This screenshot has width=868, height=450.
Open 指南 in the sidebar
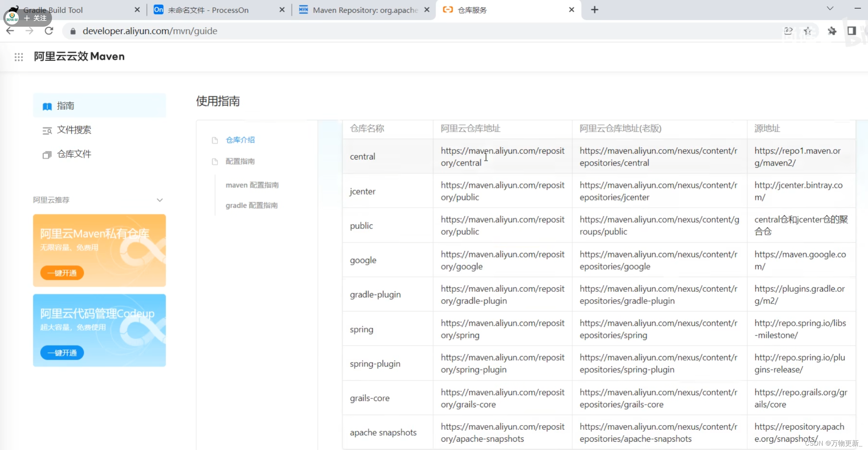100,106
